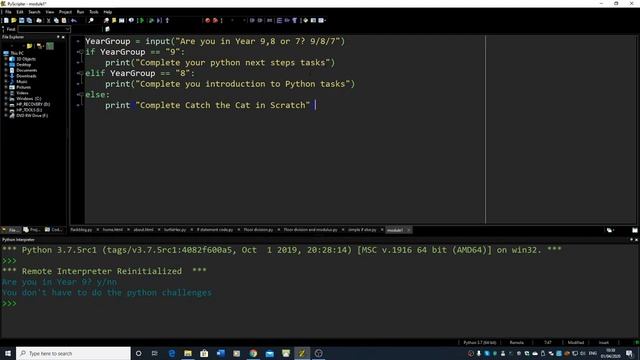Click the Debug run icon
Viewport: 640px width, 360px height.
(x=151, y=20)
